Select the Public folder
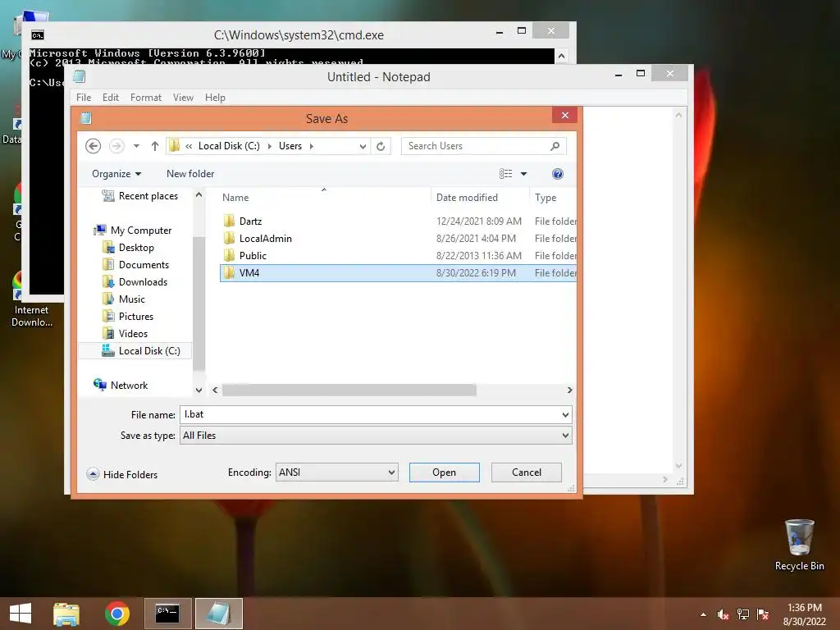Screen dimensions: 840x630 (x=398, y=256)
